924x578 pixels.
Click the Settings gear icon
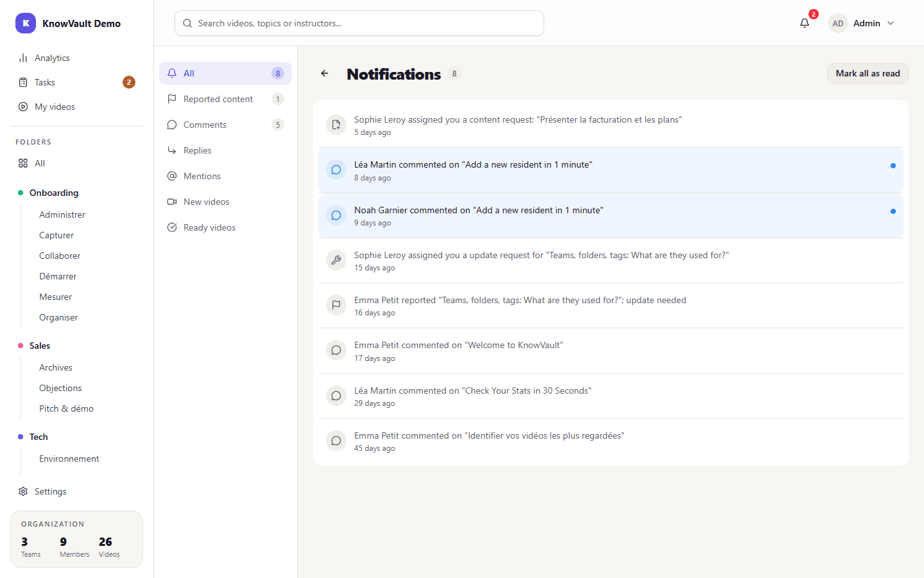click(x=23, y=491)
